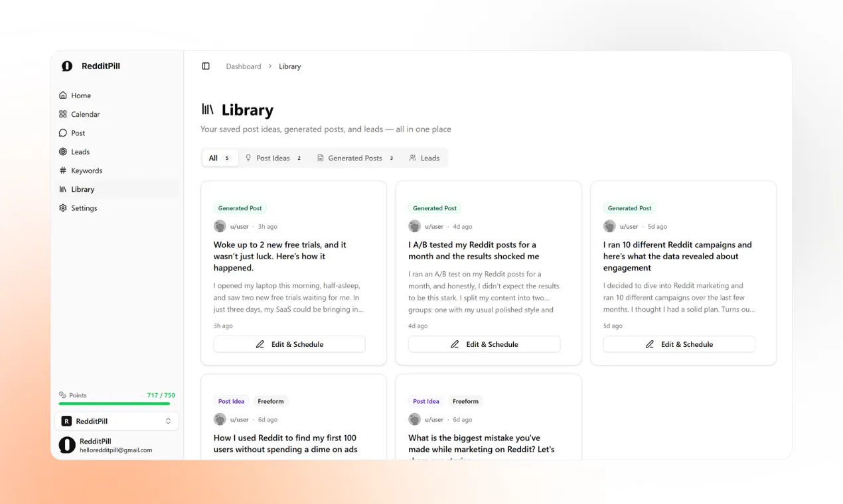
Task: Click Post Idea badge on 'biggest mistake' card
Action: tap(426, 401)
